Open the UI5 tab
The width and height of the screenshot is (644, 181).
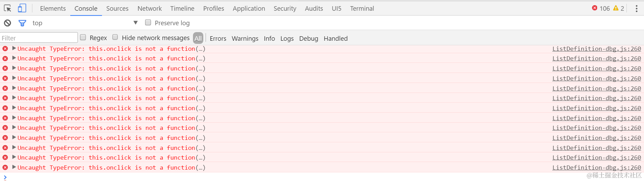point(337,9)
